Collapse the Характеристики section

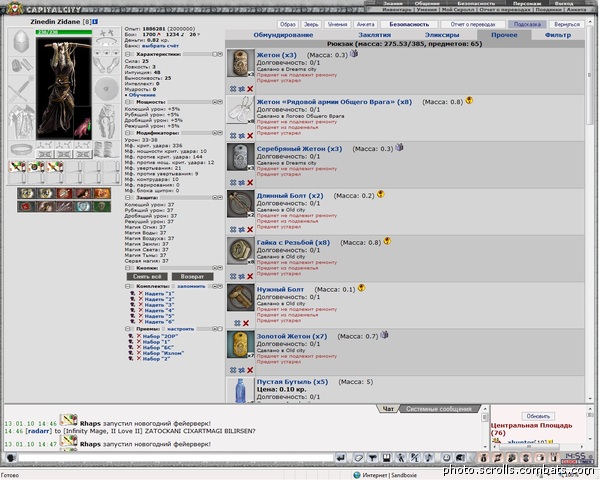(x=128, y=54)
